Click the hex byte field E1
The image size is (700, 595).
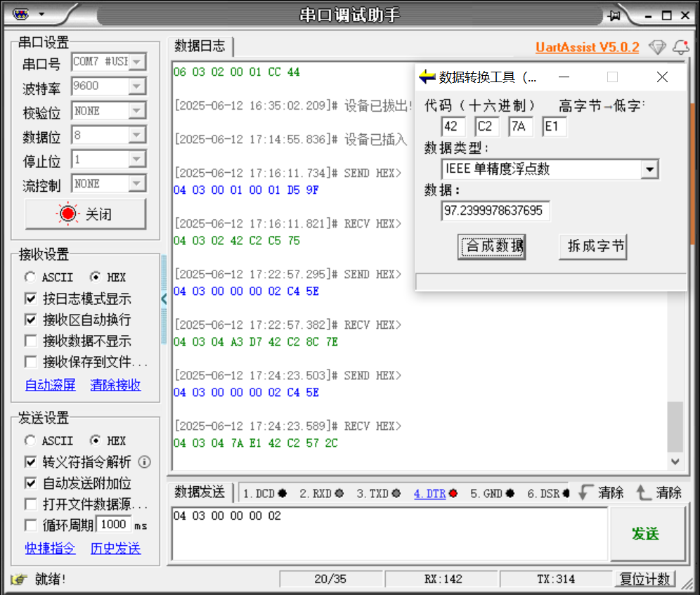(x=554, y=126)
